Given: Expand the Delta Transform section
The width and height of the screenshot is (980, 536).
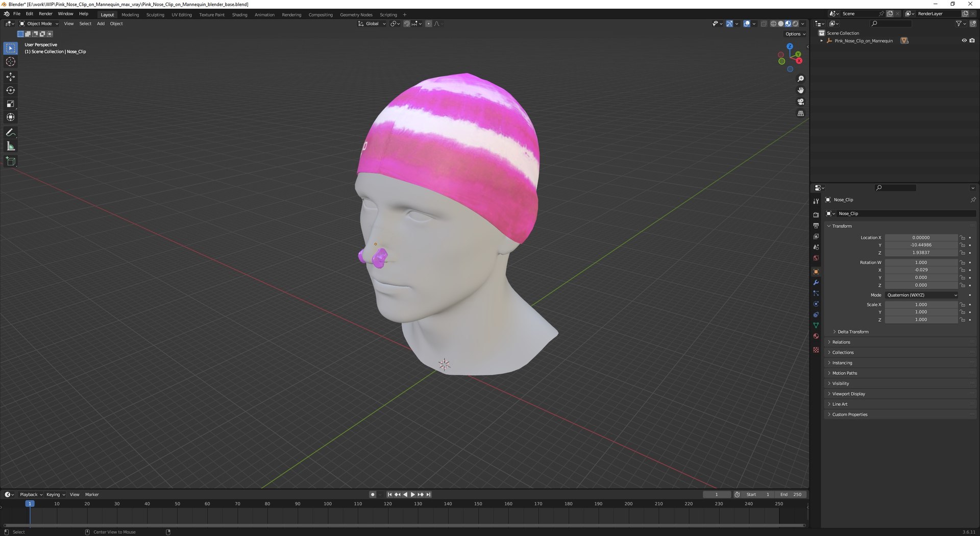Looking at the screenshot, I should 853,332.
